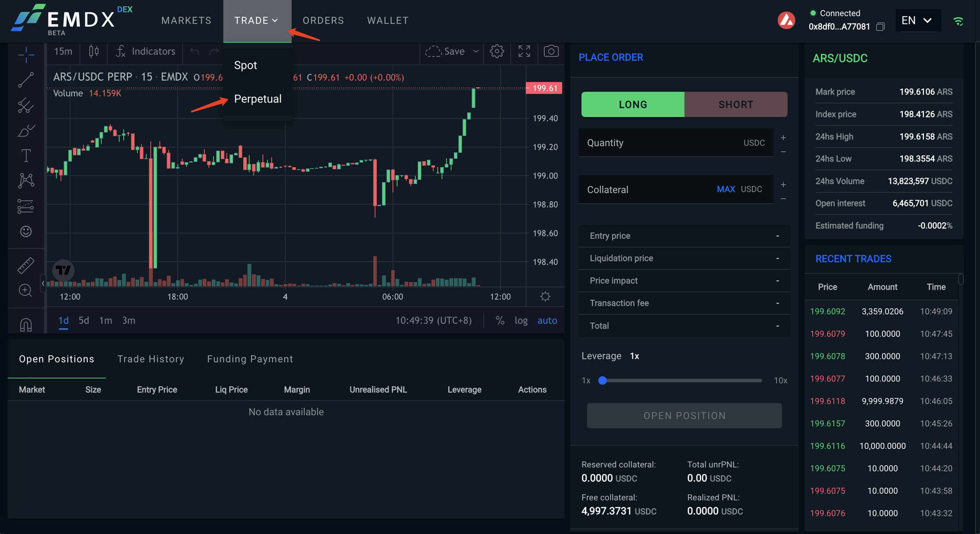Switch to Trade History tab
Screen dimensions: 980x534
(151, 359)
